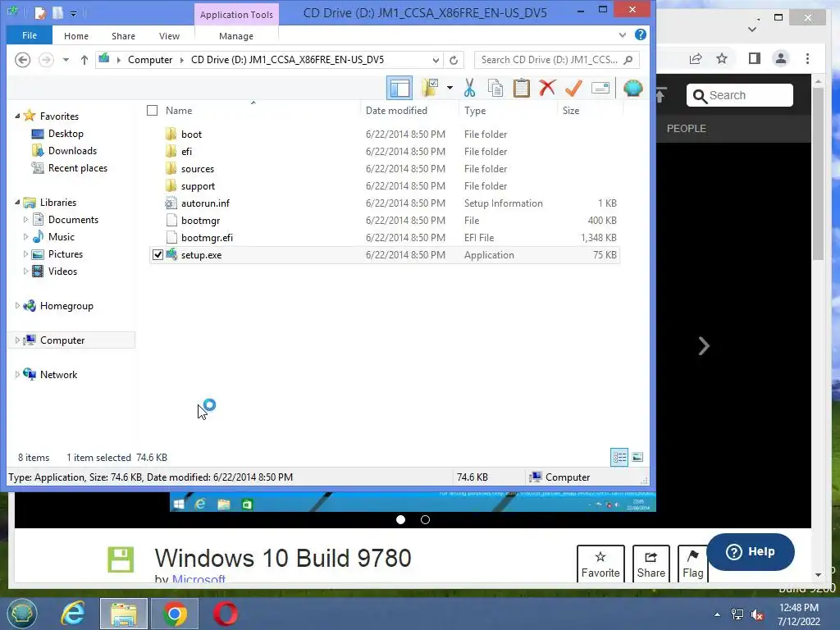Image resolution: width=840 pixels, height=630 pixels.
Task: Open recent locations dropdown arrow
Action: click(66, 60)
